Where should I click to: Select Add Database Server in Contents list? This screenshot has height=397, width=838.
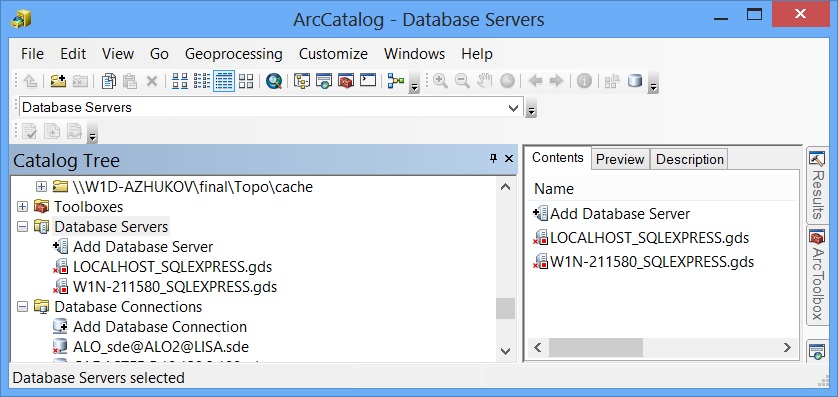point(611,214)
